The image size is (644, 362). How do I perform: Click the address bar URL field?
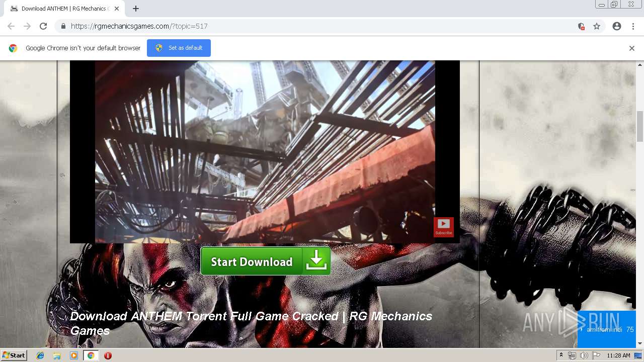tap(322, 26)
